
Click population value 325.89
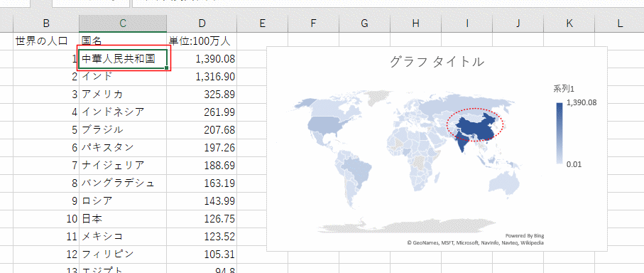[202, 95]
